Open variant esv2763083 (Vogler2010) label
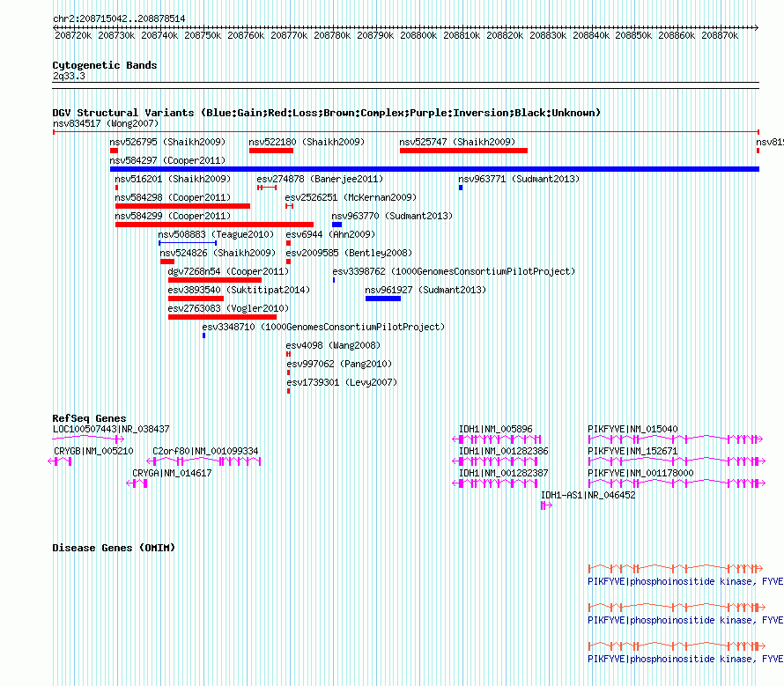The width and height of the screenshot is (784, 686). tap(228, 308)
